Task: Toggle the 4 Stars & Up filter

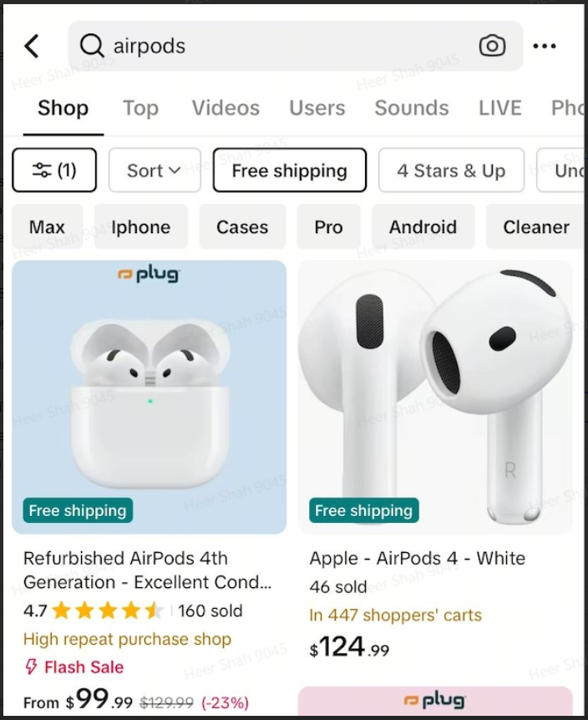Action: (451, 170)
